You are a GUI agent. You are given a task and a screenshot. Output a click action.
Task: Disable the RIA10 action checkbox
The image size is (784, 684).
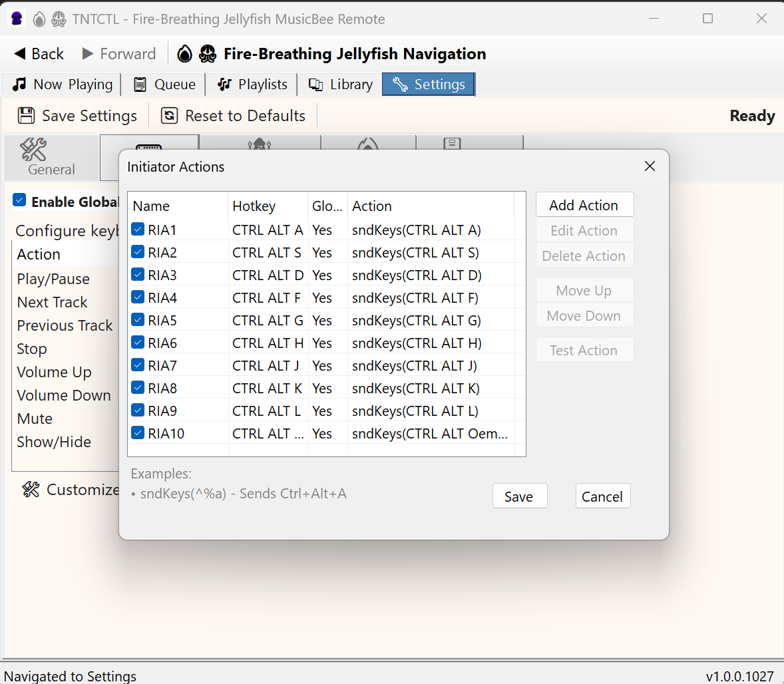[x=137, y=432]
